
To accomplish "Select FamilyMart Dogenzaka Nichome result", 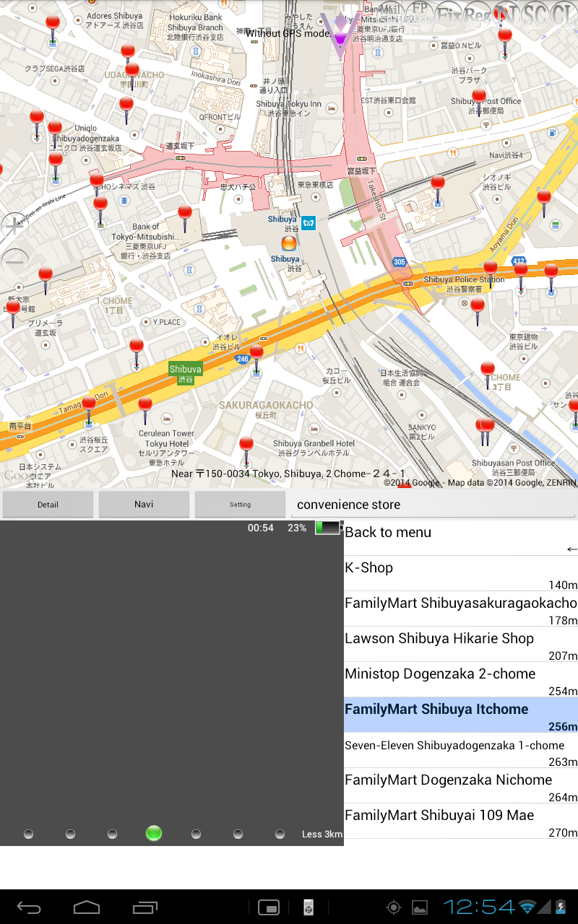I will coord(461,785).
